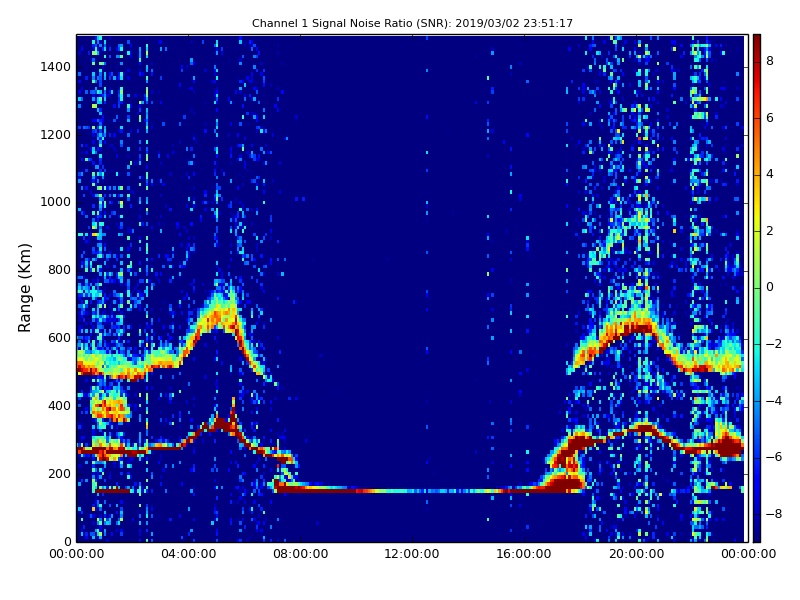Click the colorbar tick label 4
Viewport: 800px width, 600px height.
point(770,174)
